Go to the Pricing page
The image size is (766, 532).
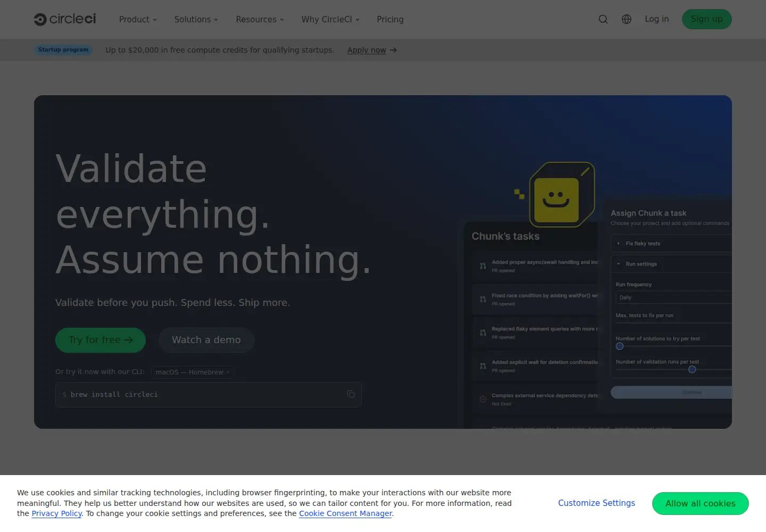click(390, 19)
